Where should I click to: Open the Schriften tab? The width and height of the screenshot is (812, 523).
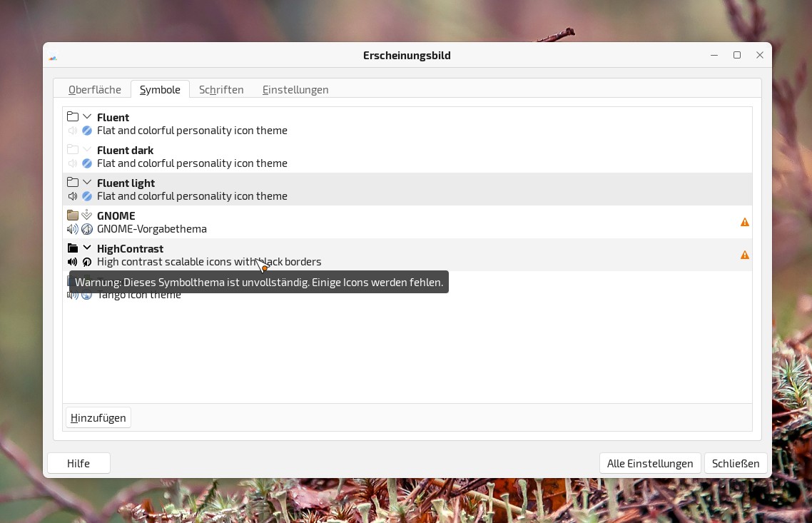221,90
